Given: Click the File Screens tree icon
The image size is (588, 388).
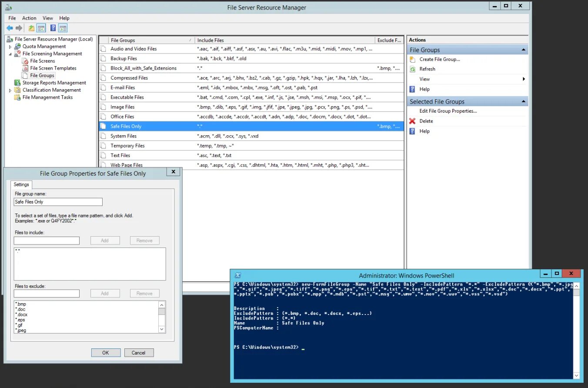Looking at the screenshot, I should point(26,61).
